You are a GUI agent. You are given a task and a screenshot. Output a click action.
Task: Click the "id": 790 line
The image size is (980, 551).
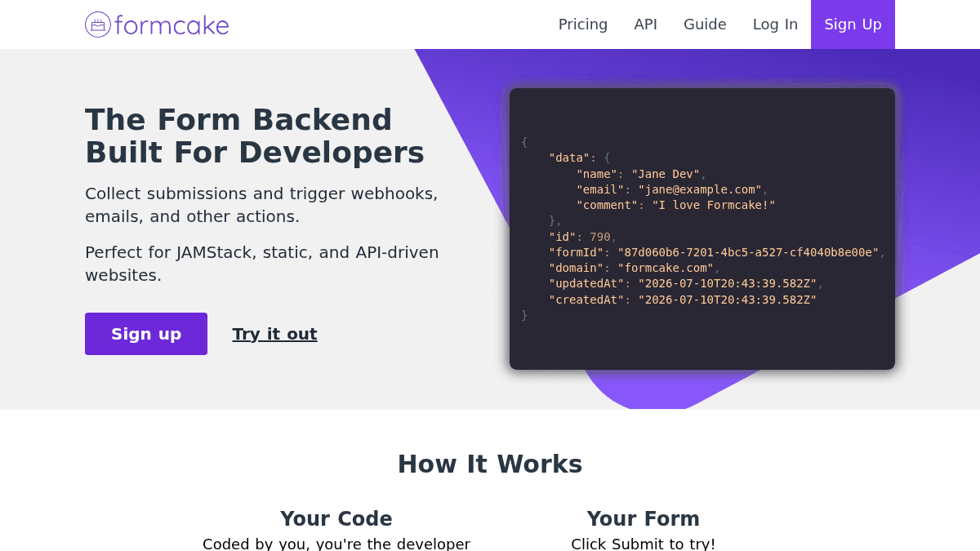(582, 237)
